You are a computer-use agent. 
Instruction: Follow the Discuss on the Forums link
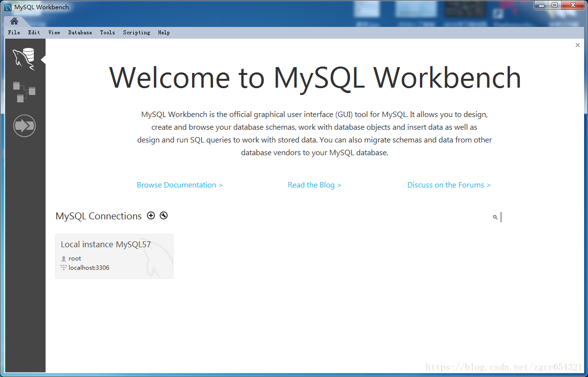tap(449, 185)
